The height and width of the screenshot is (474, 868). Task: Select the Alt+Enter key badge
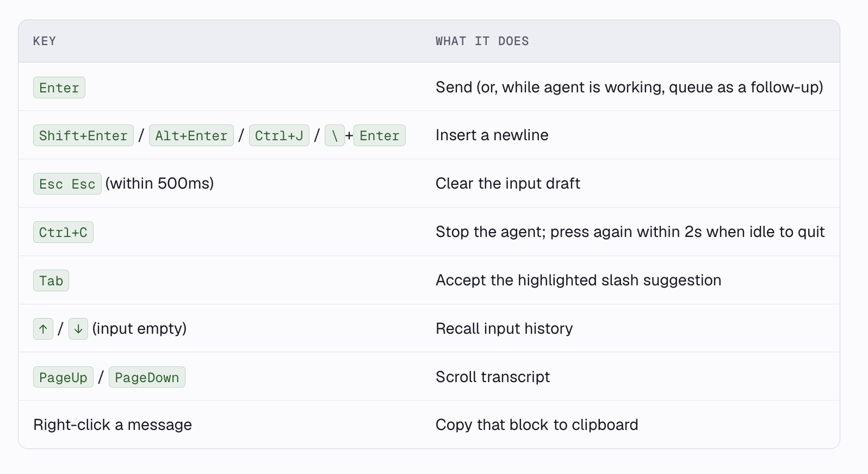tap(191, 135)
